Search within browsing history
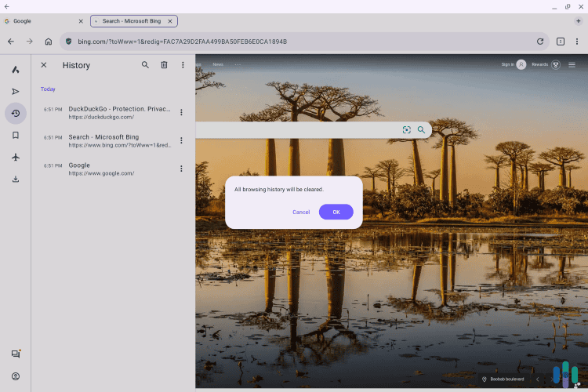588x392 pixels. (145, 65)
